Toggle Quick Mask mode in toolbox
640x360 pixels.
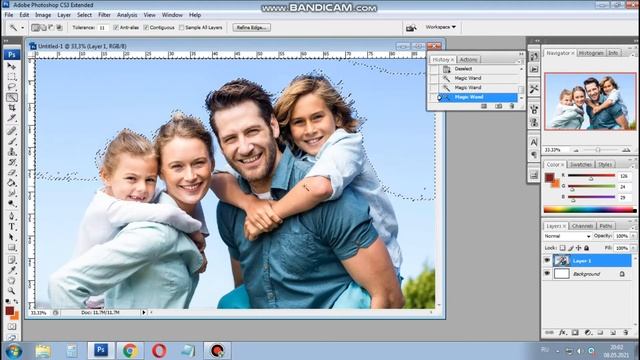[12, 327]
